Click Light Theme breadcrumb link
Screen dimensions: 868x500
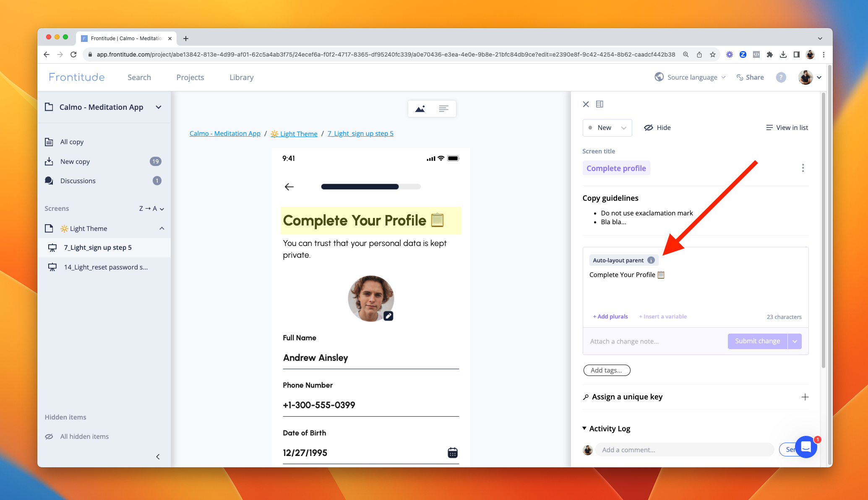click(x=294, y=134)
